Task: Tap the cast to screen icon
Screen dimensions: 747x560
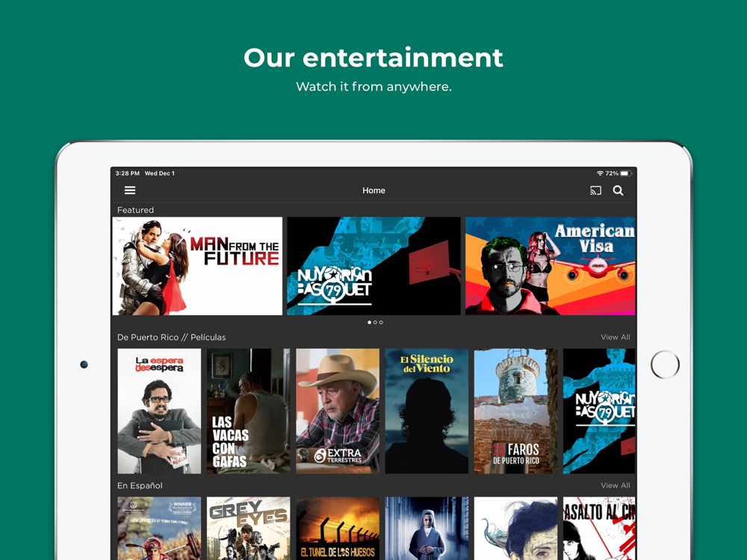Action: point(595,190)
